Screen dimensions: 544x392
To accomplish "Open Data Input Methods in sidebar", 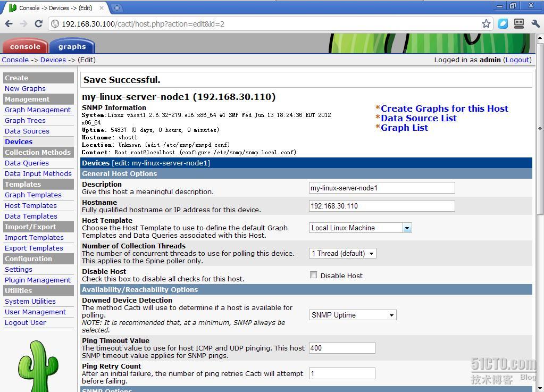I will [38, 173].
